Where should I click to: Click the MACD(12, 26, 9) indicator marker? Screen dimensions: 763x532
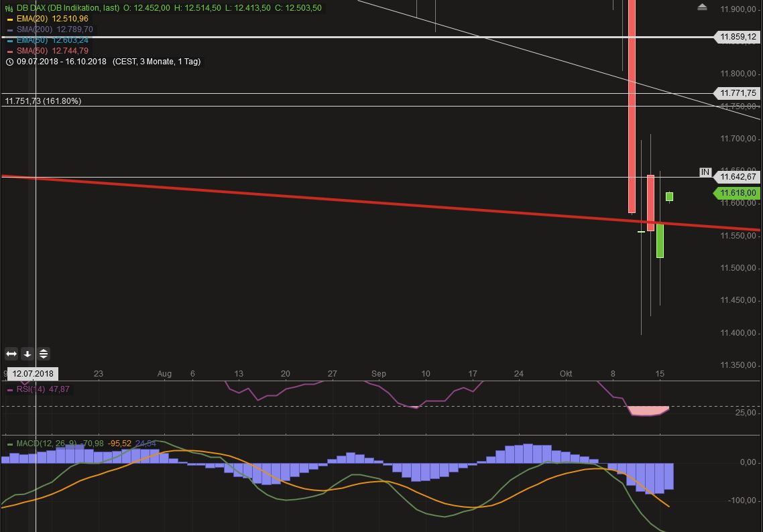(9, 443)
